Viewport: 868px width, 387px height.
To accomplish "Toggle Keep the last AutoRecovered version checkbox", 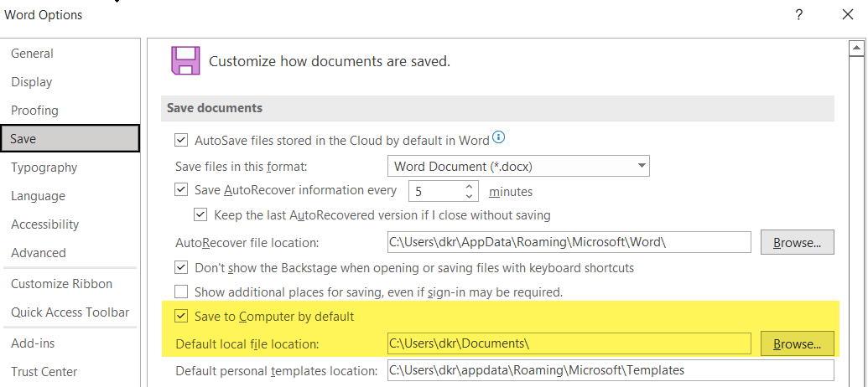I will pos(200,214).
